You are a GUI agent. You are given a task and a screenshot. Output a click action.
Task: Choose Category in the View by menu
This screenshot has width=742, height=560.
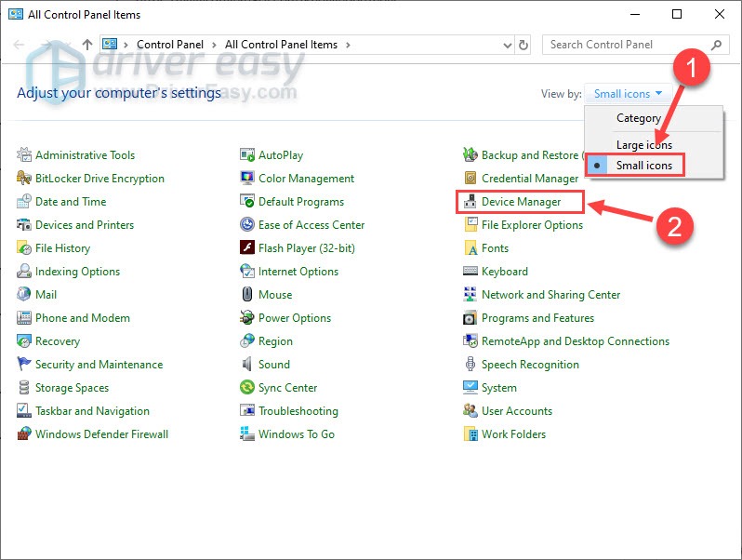click(x=639, y=118)
